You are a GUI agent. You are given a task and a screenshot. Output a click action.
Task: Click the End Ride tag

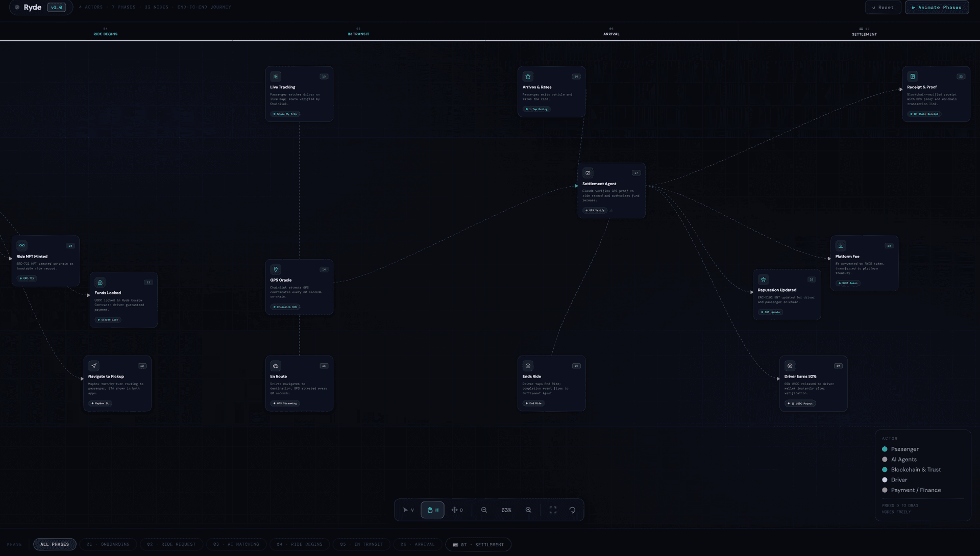[533, 403]
